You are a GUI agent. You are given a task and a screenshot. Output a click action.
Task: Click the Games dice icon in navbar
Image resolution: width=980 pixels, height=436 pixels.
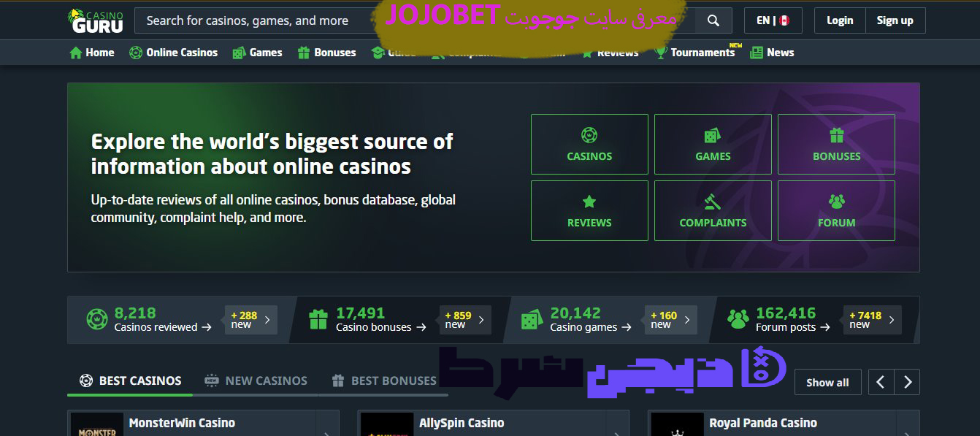point(238,53)
